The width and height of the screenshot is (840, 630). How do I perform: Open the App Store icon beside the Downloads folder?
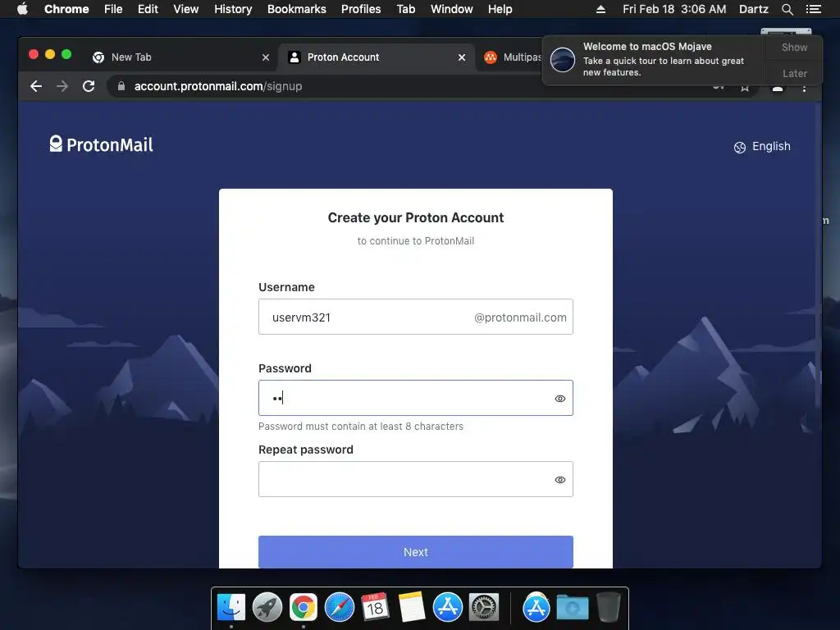click(536, 607)
